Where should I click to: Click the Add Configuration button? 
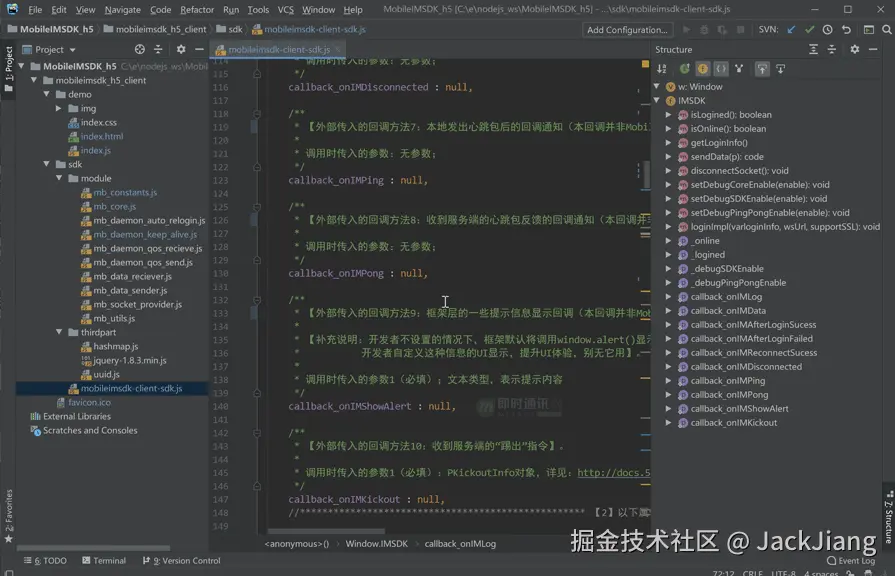coord(627,30)
